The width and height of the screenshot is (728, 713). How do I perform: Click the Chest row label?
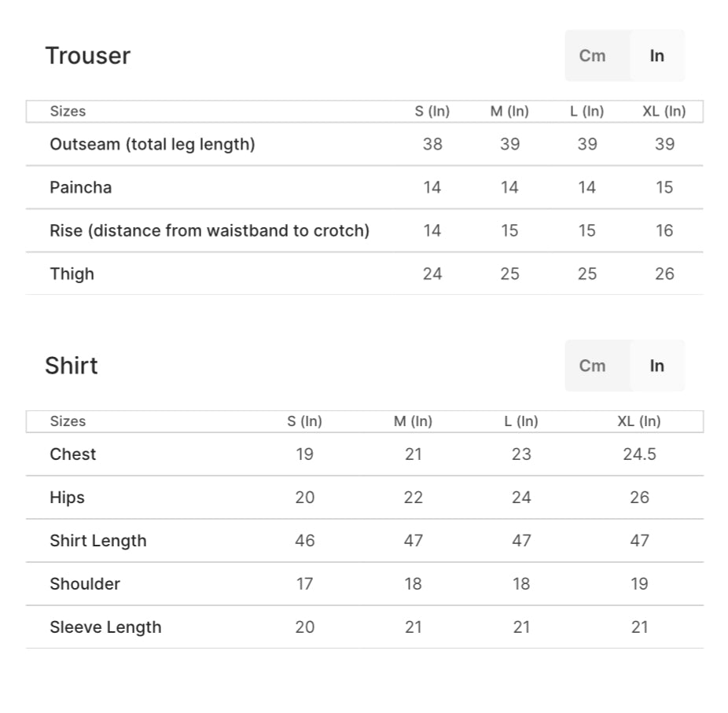click(x=73, y=454)
